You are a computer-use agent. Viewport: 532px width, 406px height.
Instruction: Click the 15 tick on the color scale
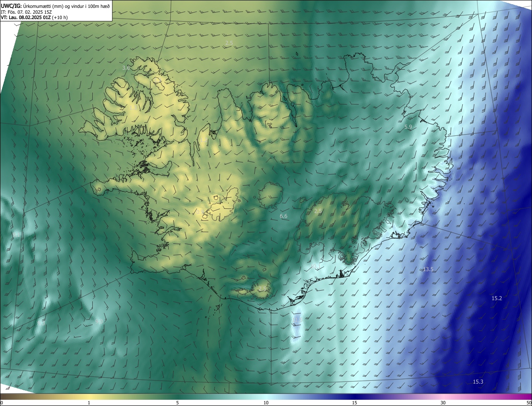[355, 403]
